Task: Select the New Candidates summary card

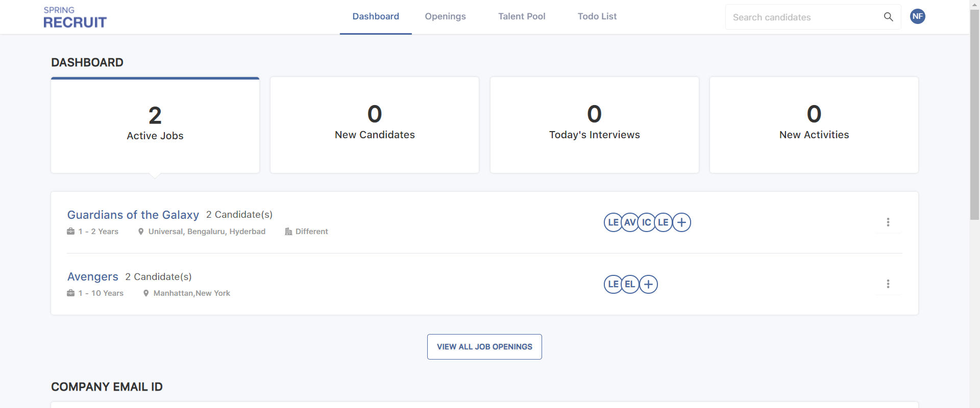Action: 375,125
